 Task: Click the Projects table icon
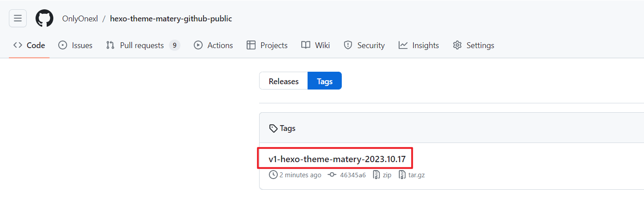coord(251,45)
